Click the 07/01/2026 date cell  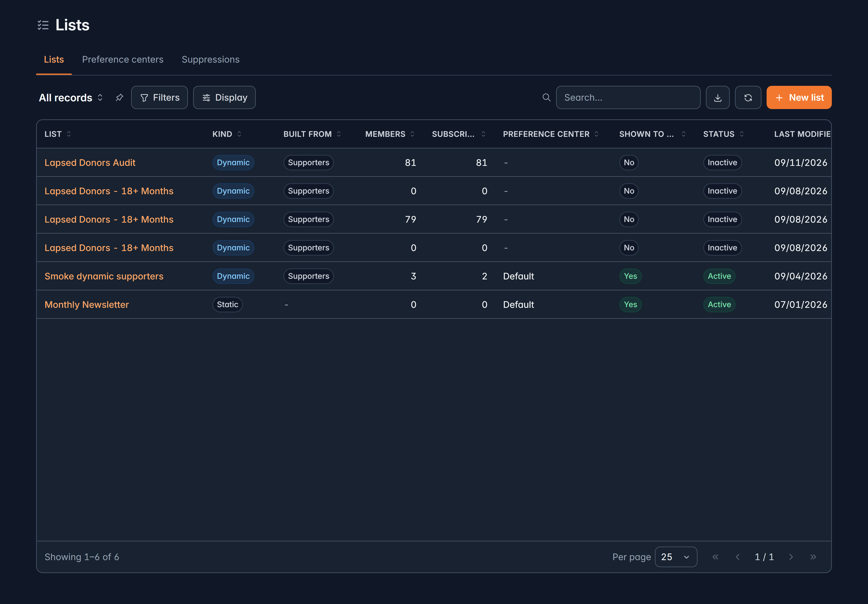(801, 304)
